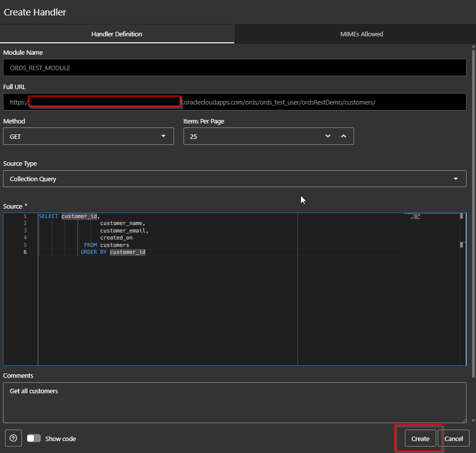Select the Handler Definition tab
The width and height of the screenshot is (476, 453).
click(117, 34)
